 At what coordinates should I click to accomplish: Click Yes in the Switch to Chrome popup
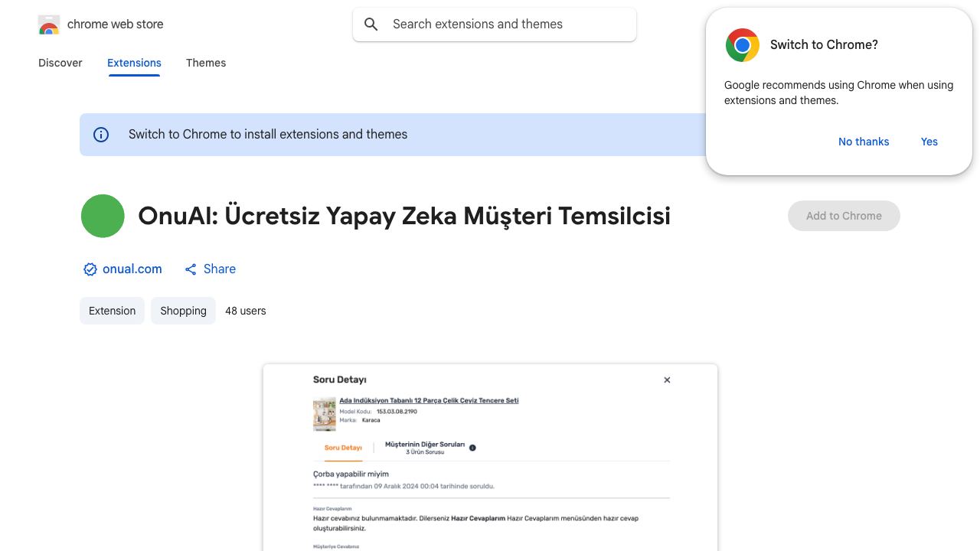[x=929, y=142]
